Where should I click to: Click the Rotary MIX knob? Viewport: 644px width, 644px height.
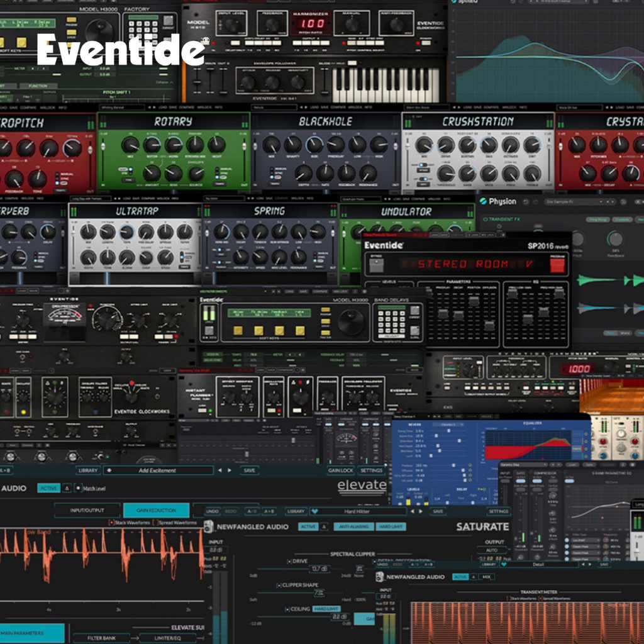pyautogui.click(x=130, y=145)
